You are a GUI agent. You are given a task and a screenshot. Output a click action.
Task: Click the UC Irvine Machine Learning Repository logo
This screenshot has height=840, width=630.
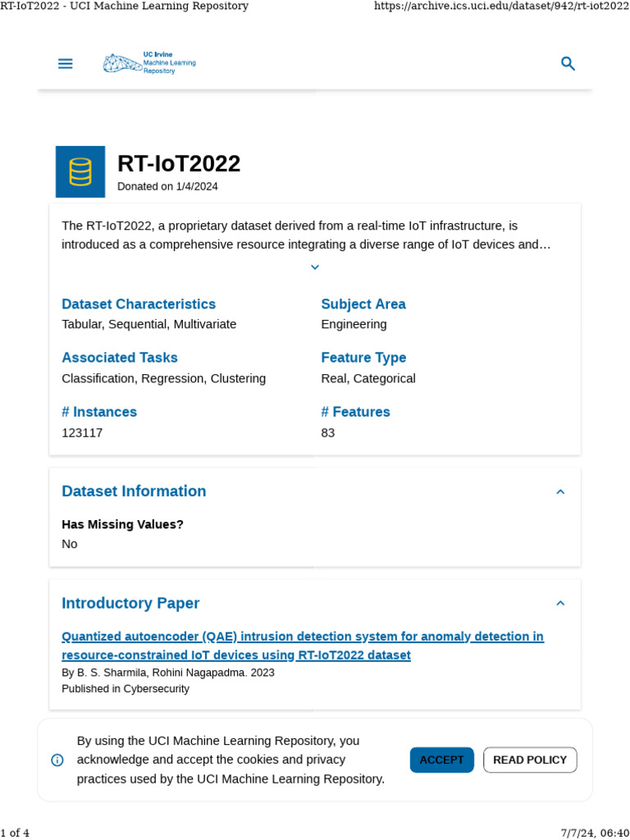149,63
